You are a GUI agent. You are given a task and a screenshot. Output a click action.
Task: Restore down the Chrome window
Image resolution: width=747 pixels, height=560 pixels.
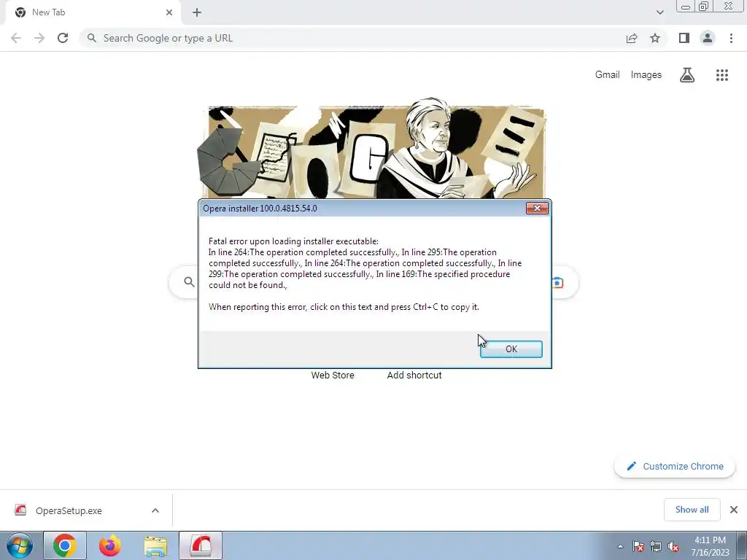pos(704,7)
